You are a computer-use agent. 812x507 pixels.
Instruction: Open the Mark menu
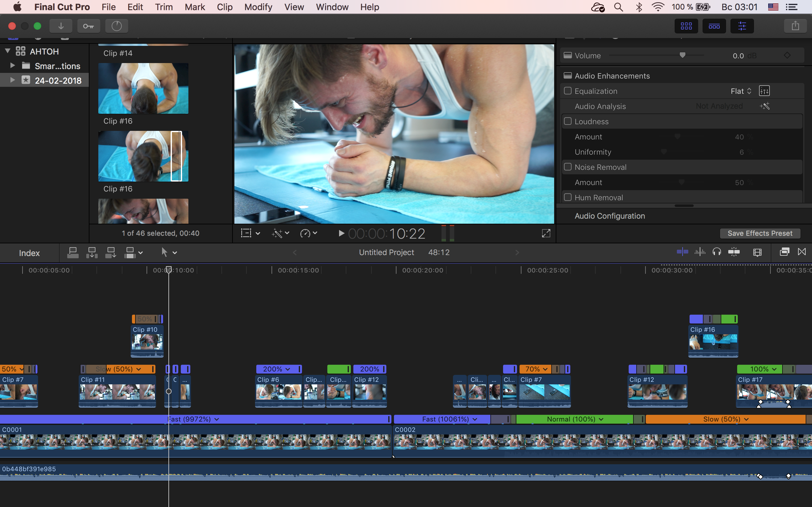pos(195,7)
